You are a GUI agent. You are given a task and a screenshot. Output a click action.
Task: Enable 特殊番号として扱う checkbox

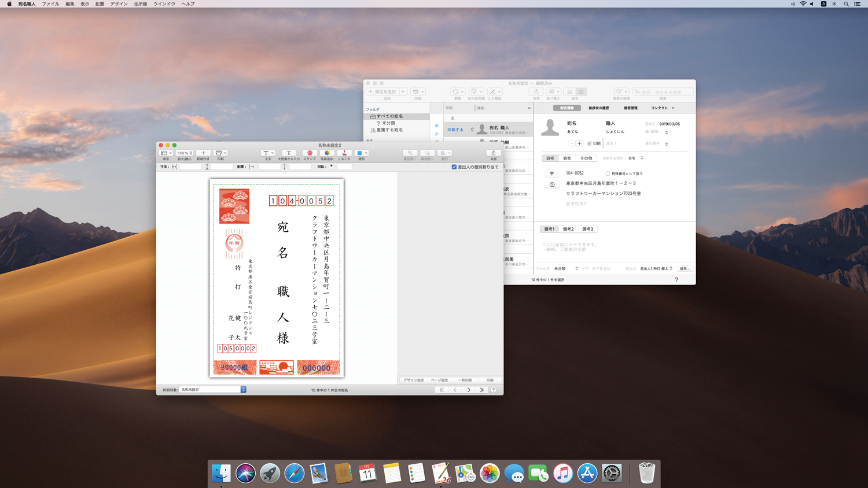(x=608, y=173)
